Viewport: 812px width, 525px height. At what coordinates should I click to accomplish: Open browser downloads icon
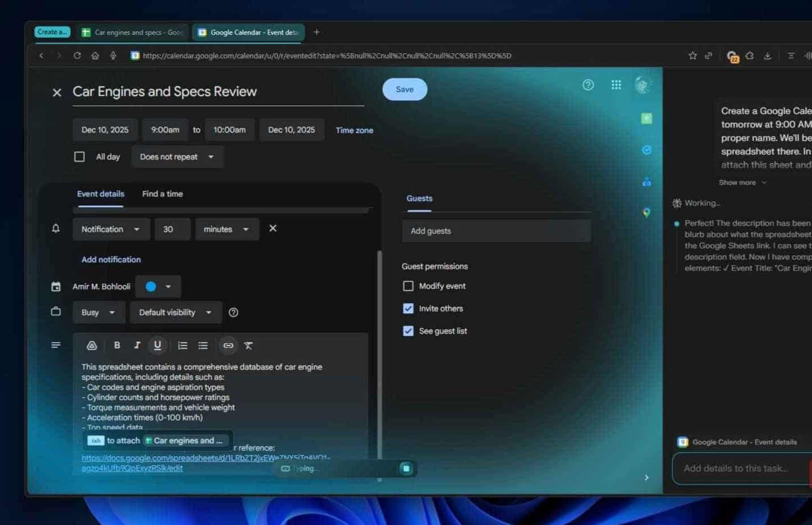pos(767,56)
